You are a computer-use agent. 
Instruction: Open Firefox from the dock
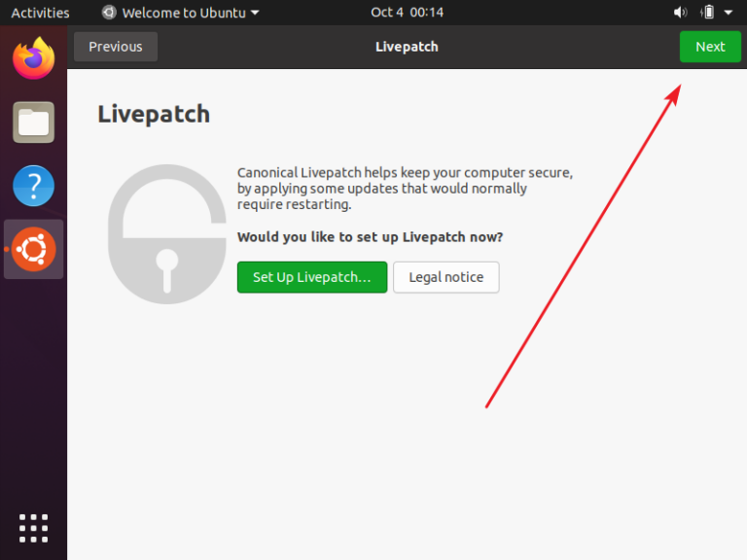[x=33, y=57]
